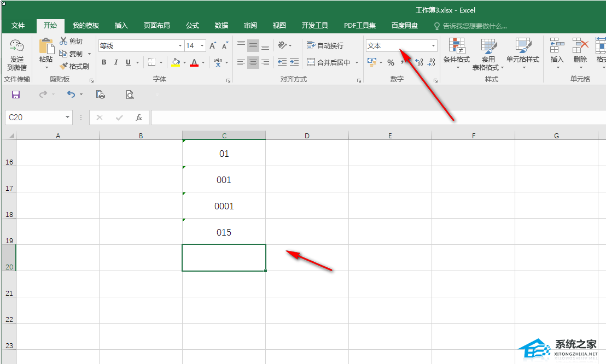This screenshot has height=364, width=606.
Task: Switch to the 插入 (Insert) tab
Action: (121, 26)
